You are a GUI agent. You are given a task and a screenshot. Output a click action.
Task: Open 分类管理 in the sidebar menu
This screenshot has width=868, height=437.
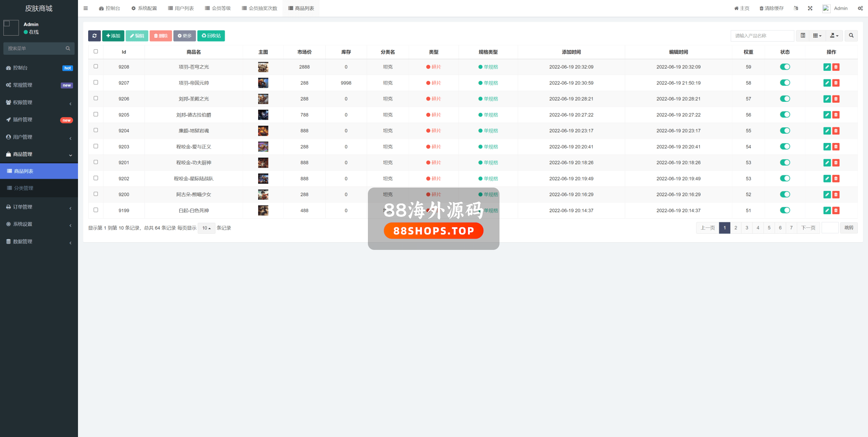point(24,188)
